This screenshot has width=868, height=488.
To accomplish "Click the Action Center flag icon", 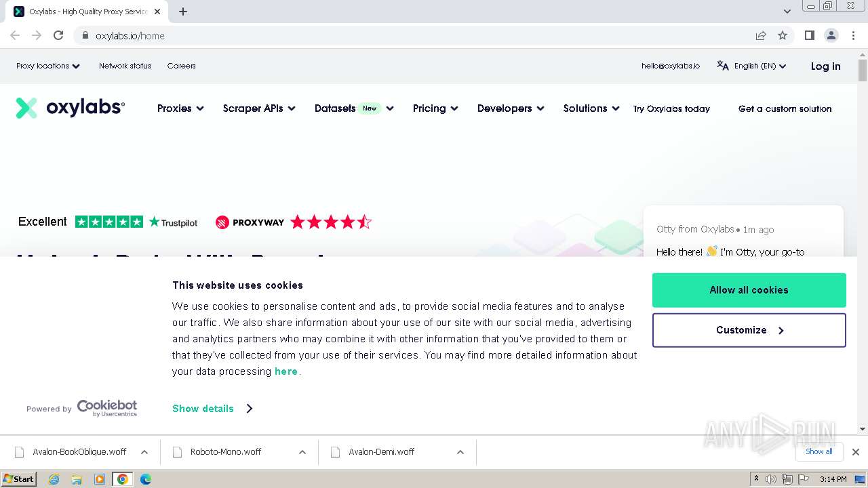I will (x=802, y=479).
